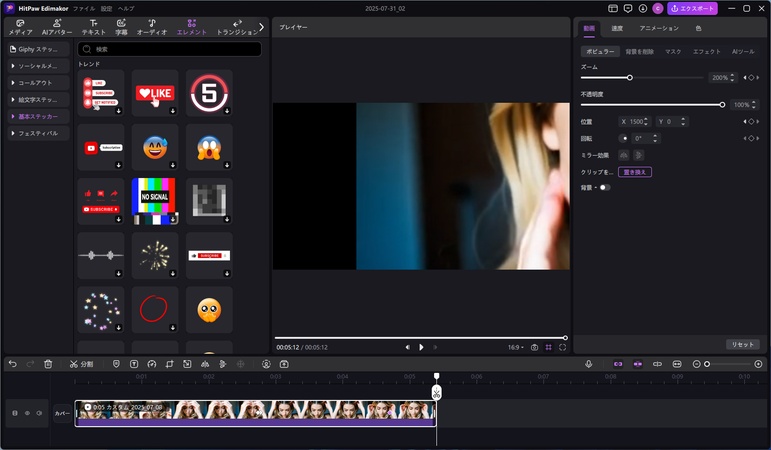Toggle the purple link-clips icon in timeline toolbar
This screenshot has width=771, height=450.
618,364
